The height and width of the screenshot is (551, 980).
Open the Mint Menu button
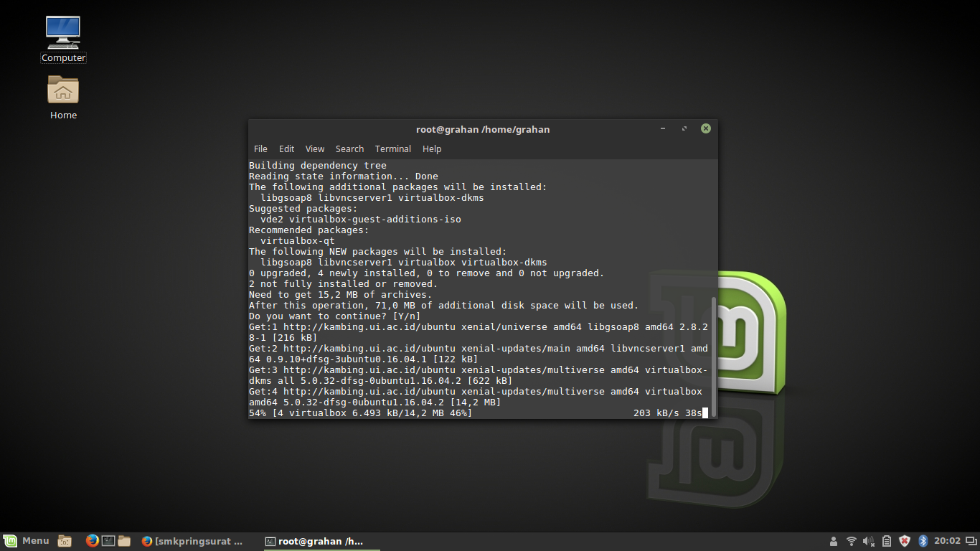[27, 541]
